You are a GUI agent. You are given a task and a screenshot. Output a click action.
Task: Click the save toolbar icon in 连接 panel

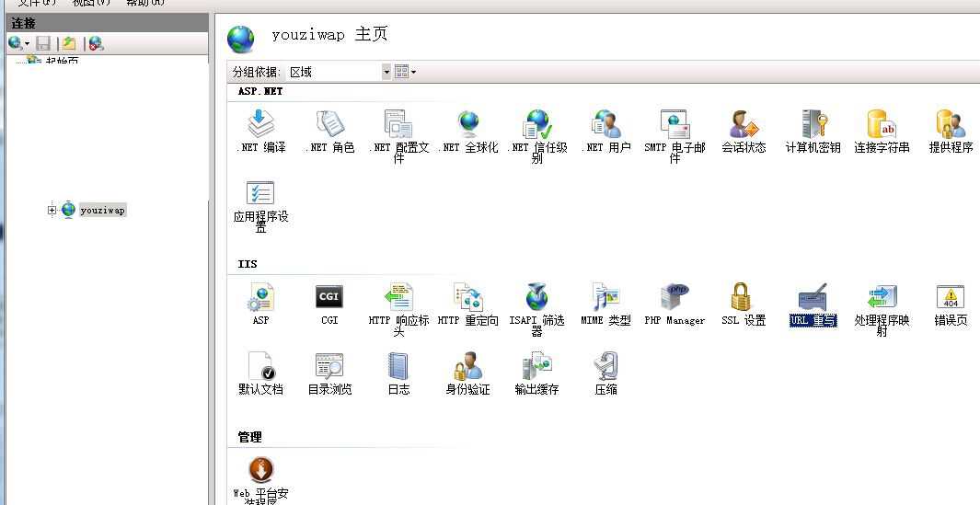[43, 44]
